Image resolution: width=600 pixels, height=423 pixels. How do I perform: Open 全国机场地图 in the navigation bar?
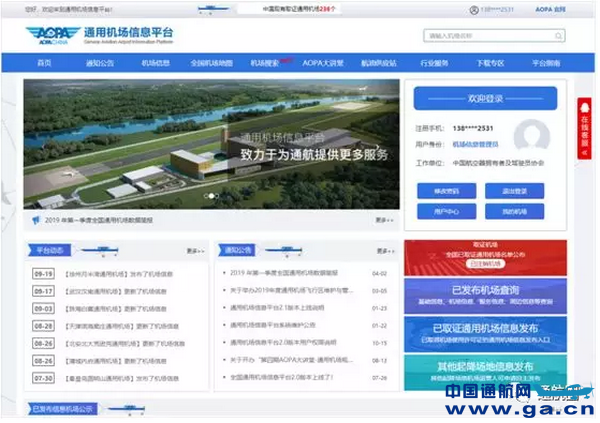coord(210,63)
